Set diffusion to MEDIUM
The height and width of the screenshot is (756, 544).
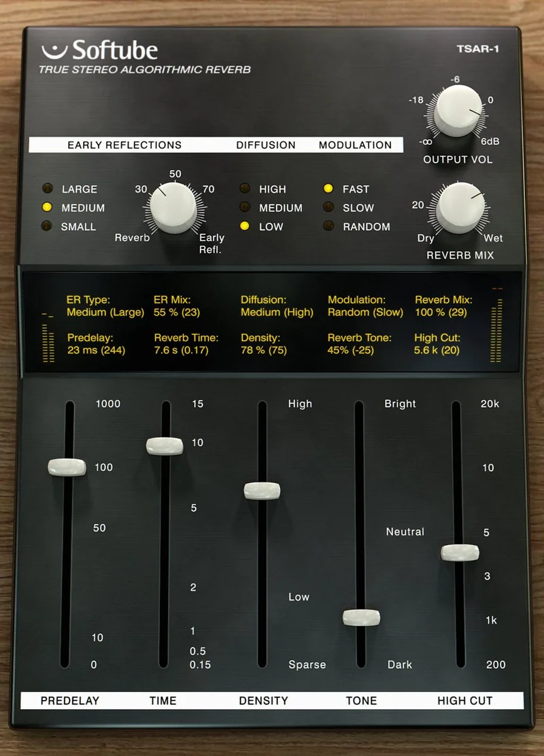coord(245,208)
